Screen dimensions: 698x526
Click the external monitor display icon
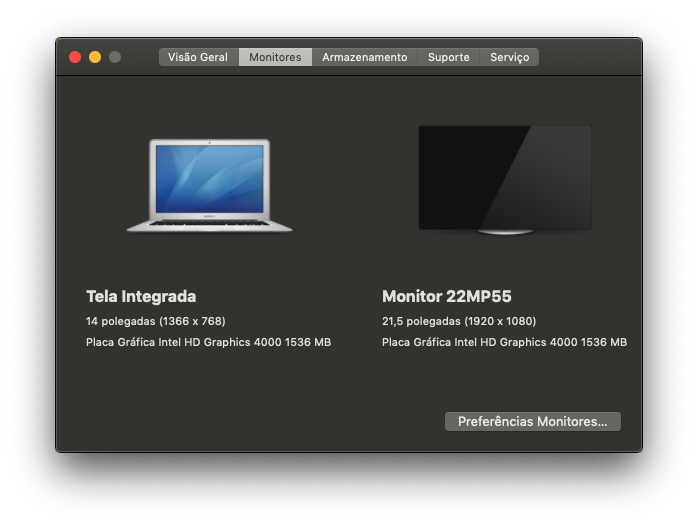[x=505, y=180]
